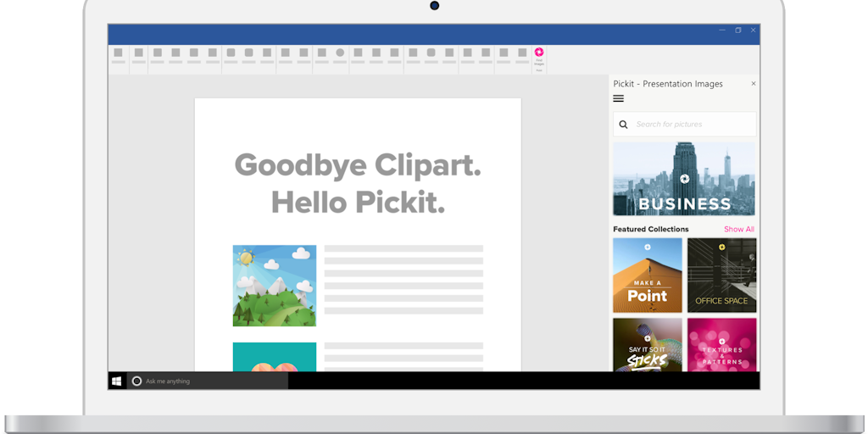Screen dimensions: 868x434
Task: Click the magnifying glass search icon
Action: 623,125
